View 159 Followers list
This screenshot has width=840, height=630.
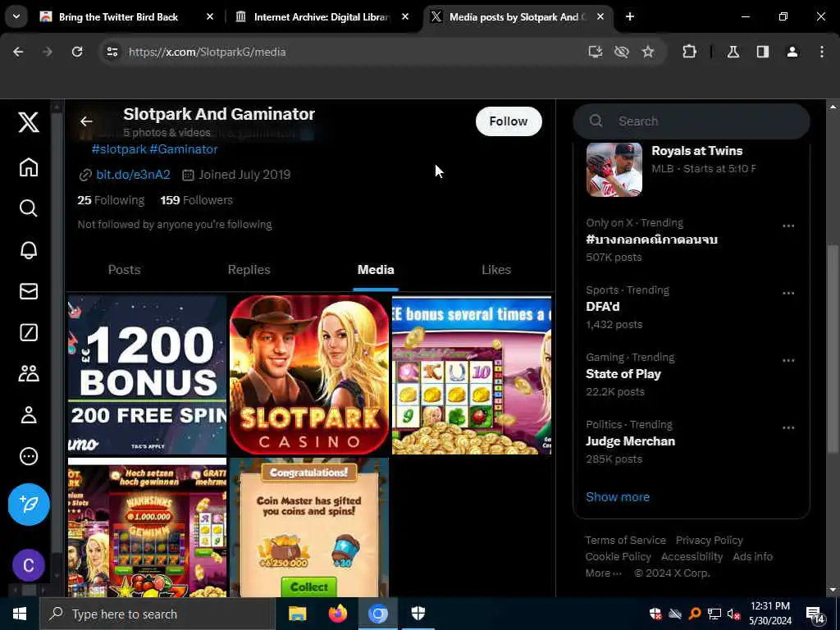click(x=197, y=200)
